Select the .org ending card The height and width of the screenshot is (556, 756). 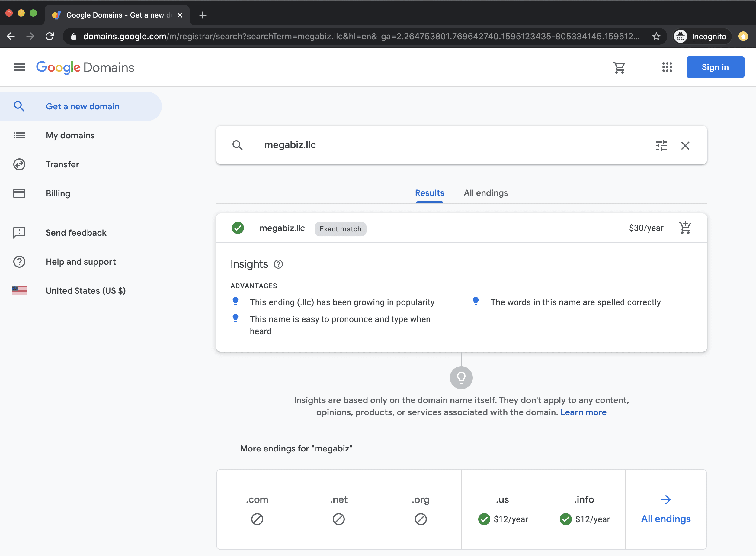[x=421, y=509]
